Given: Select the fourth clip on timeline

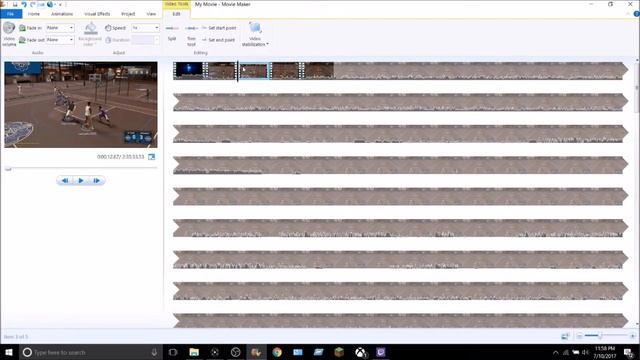Looking at the screenshot, I should (286, 70).
